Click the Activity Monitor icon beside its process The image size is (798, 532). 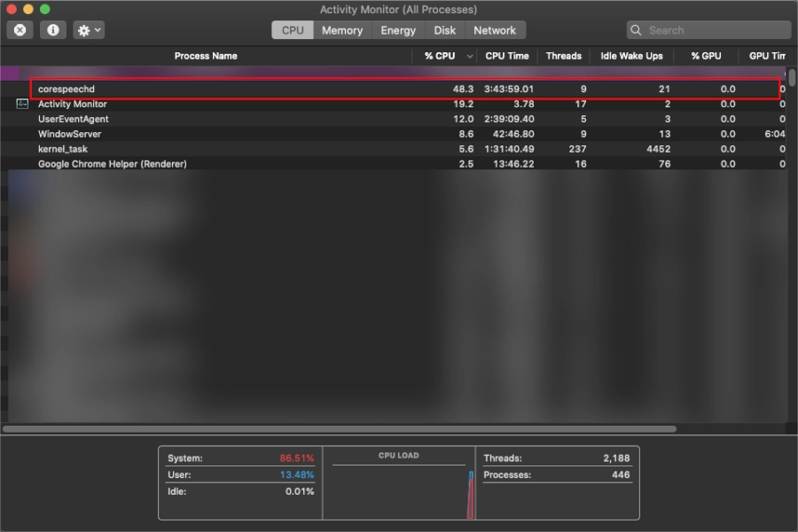(21, 104)
